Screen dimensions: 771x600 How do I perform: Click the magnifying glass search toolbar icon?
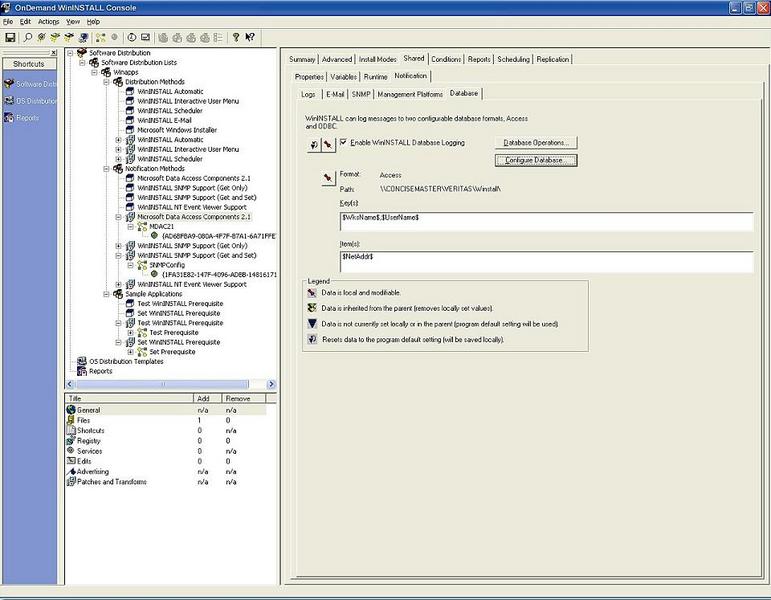point(28,37)
